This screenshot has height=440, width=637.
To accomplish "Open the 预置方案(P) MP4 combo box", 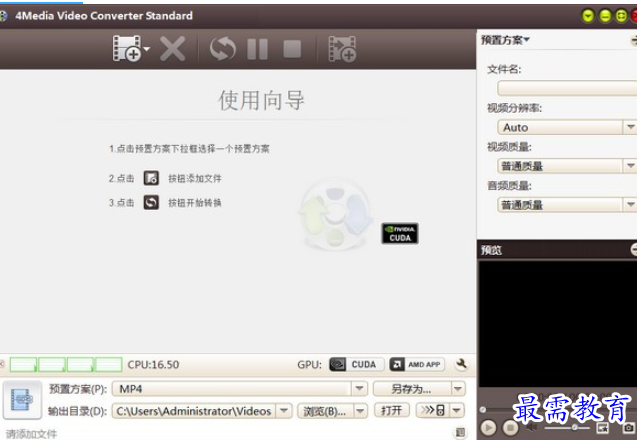I will point(240,389).
